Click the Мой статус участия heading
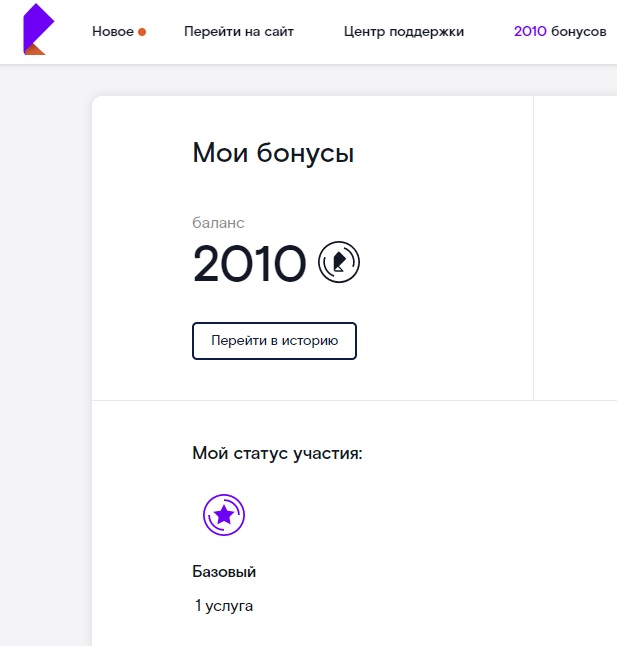This screenshot has width=617, height=646. [277, 453]
